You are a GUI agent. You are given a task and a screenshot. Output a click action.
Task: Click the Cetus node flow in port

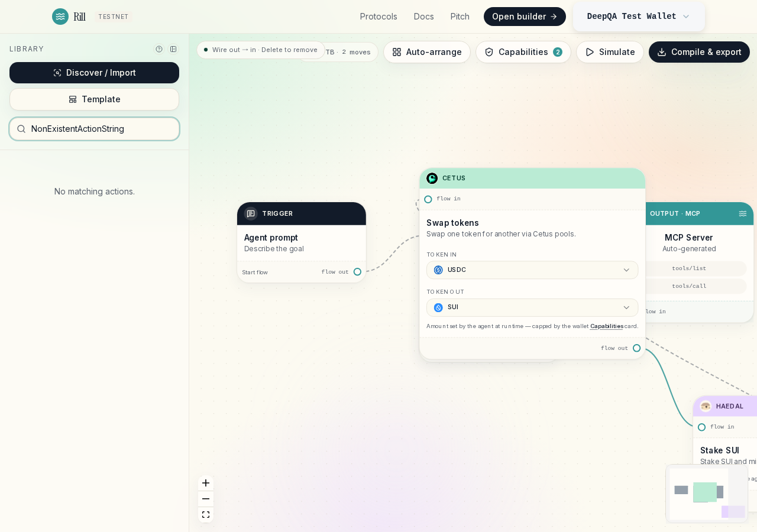pyautogui.click(x=428, y=199)
